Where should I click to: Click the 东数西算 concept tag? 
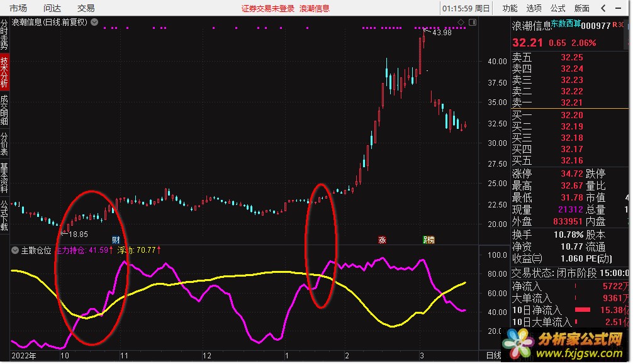(566, 23)
